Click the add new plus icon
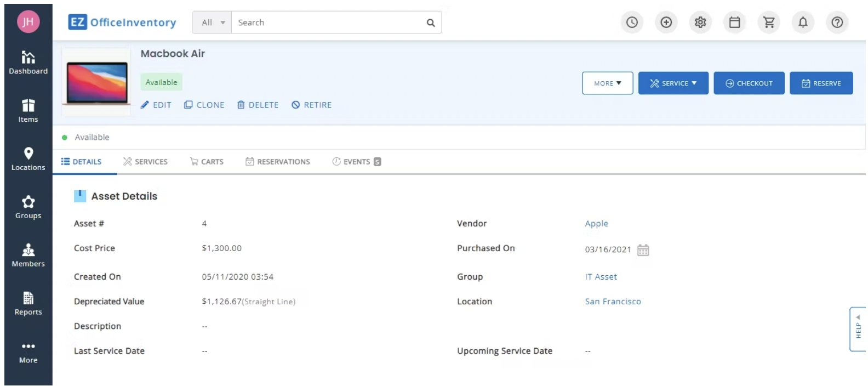 [x=666, y=22]
